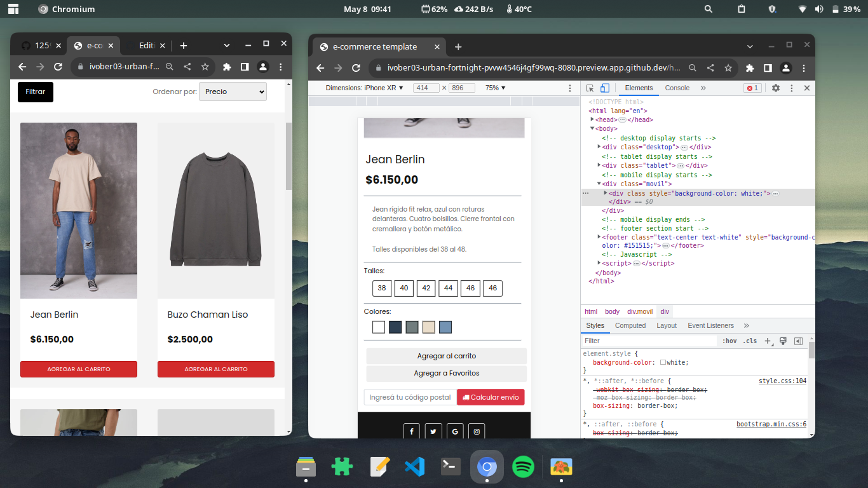
Task: Open the Precio sort order dropdown
Action: click(233, 91)
